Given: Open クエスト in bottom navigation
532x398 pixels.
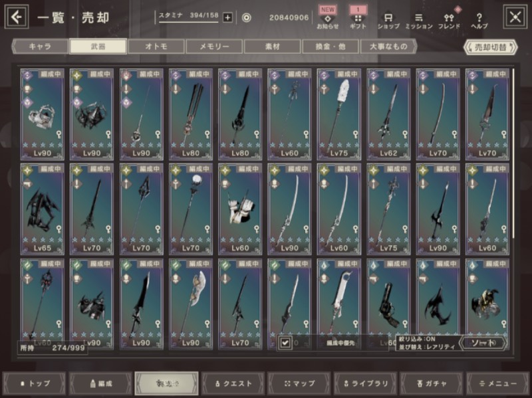Looking at the screenshot, I should pos(233,383).
